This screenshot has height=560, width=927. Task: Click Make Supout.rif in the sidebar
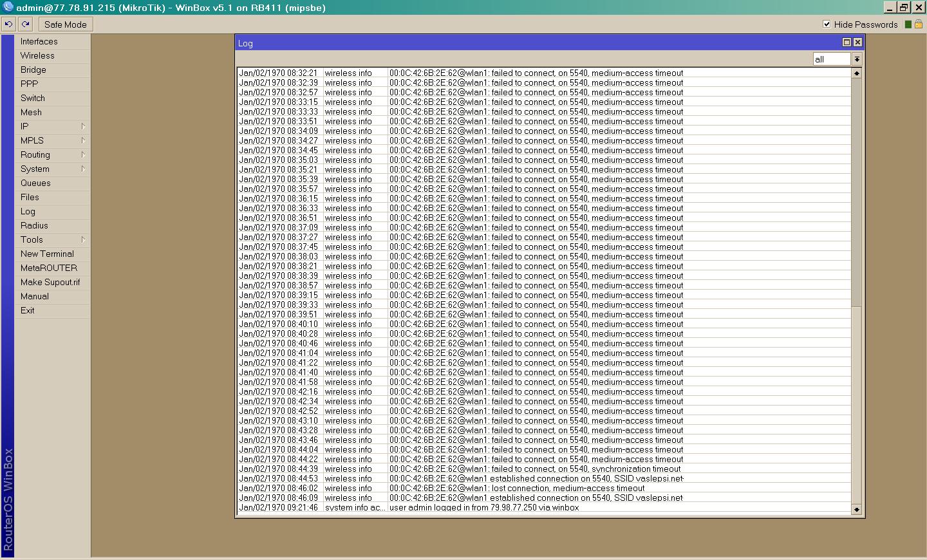(50, 282)
